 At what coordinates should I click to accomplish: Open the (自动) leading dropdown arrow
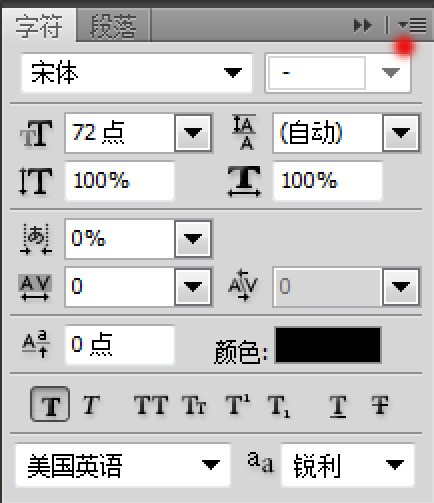click(x=401, y=133)
